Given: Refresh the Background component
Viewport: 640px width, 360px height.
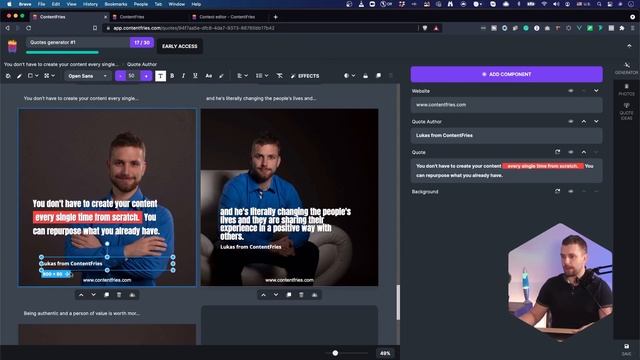Looking at the screenshot, I should click(558, 191).
